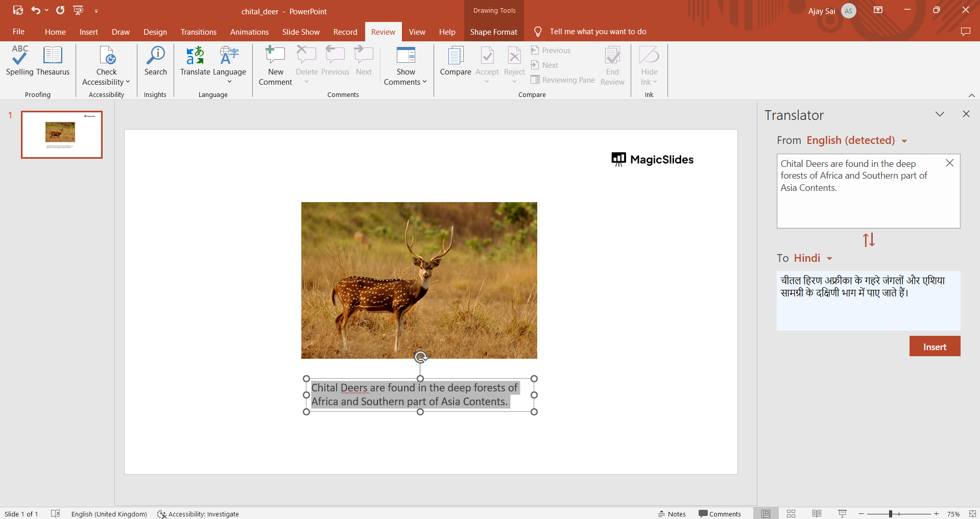This screenshot has height=519, width=980.
Task: Toggle the Notes pane in status bar
Action: tap(672, 514)
